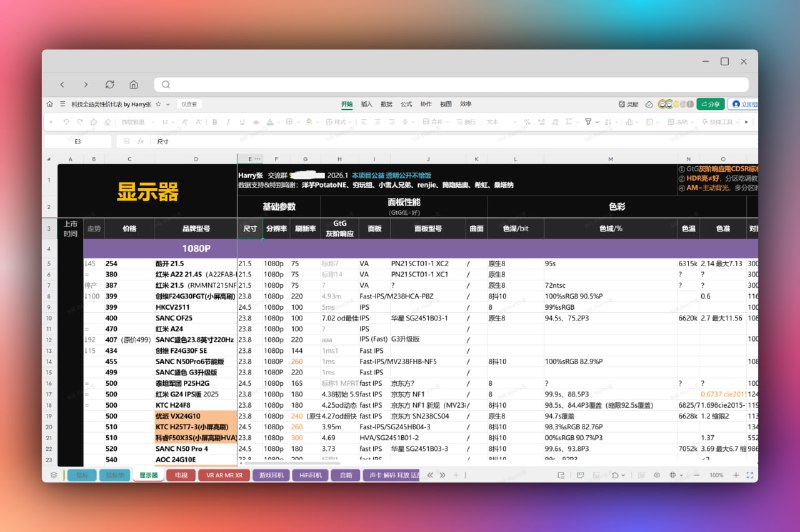Screen dimensions: 800x532
Task: Open the font size dropdown
Action: (168, 122)
